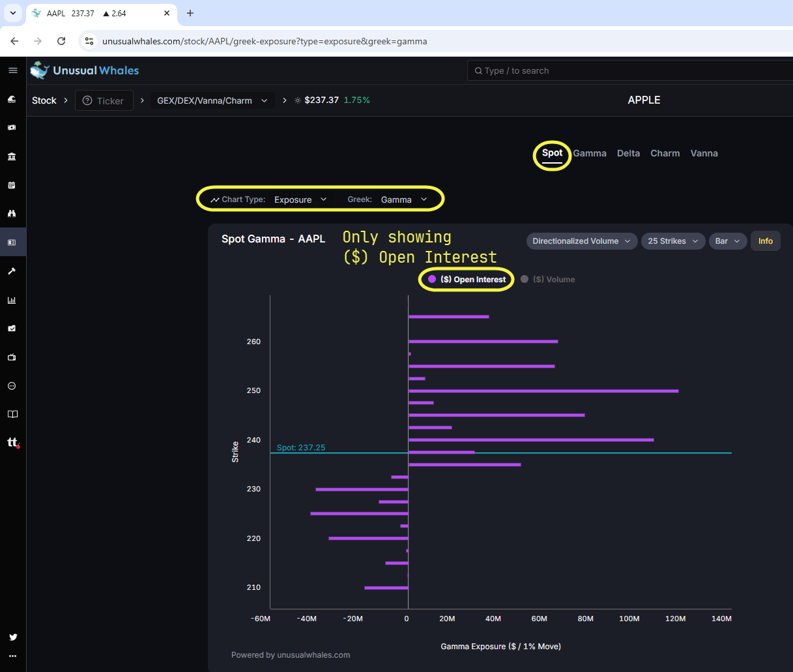Open the GEX/DEX/Vanna/Charm page dropdown
The width and height of the screenshot is (793, 672).
(212, 100)
